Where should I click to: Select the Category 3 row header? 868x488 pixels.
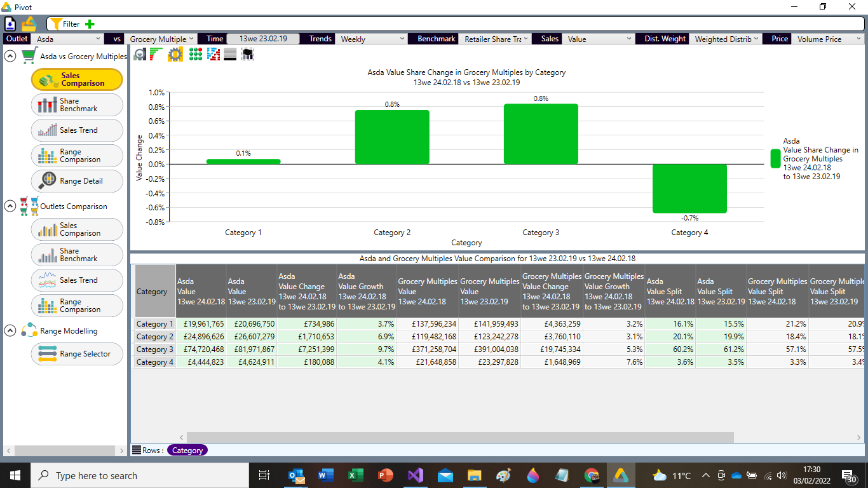[x=154, y=349]
